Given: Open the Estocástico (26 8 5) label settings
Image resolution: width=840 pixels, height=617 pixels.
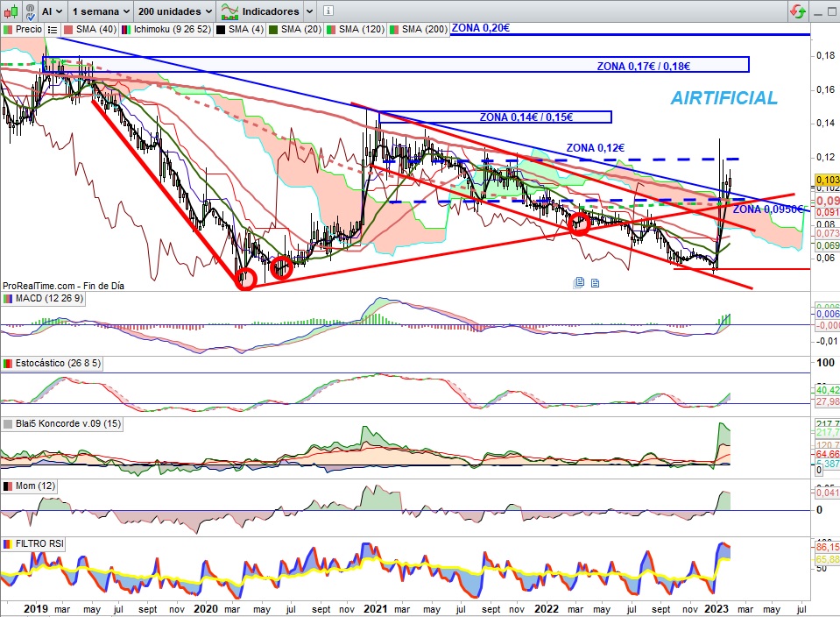Looking at the screenshot, I should point(56,363).
